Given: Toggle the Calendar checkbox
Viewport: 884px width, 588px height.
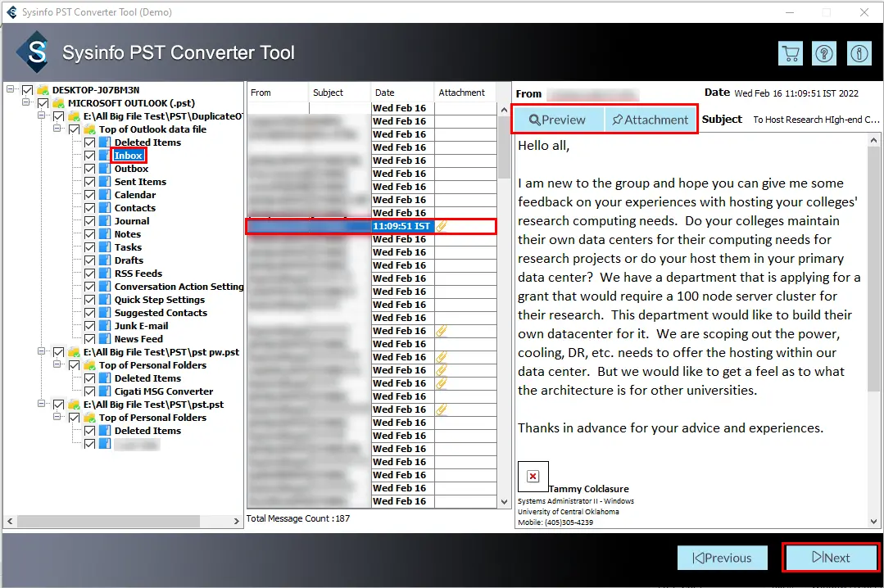Looking at the screenshot, I should coord(89,195).
